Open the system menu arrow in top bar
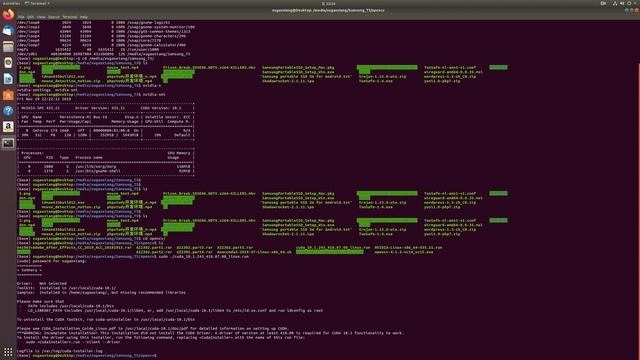The image size is (640, 360). pos(635,3)
